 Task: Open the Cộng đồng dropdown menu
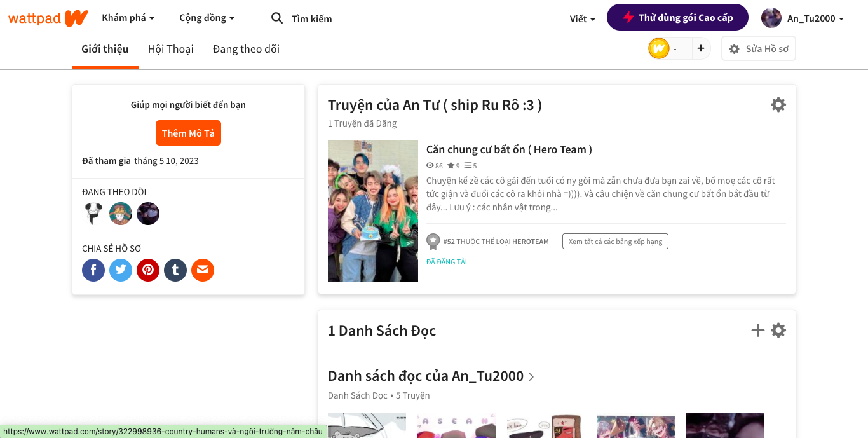(207, 18)
